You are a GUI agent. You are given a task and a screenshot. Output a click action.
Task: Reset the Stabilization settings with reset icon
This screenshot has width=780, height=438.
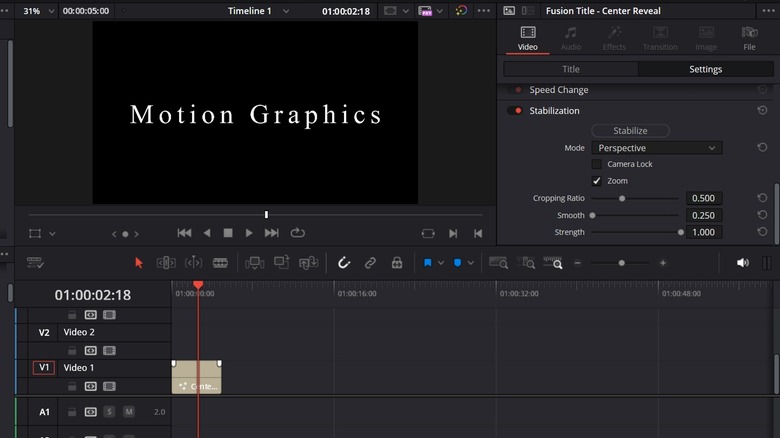762,111
